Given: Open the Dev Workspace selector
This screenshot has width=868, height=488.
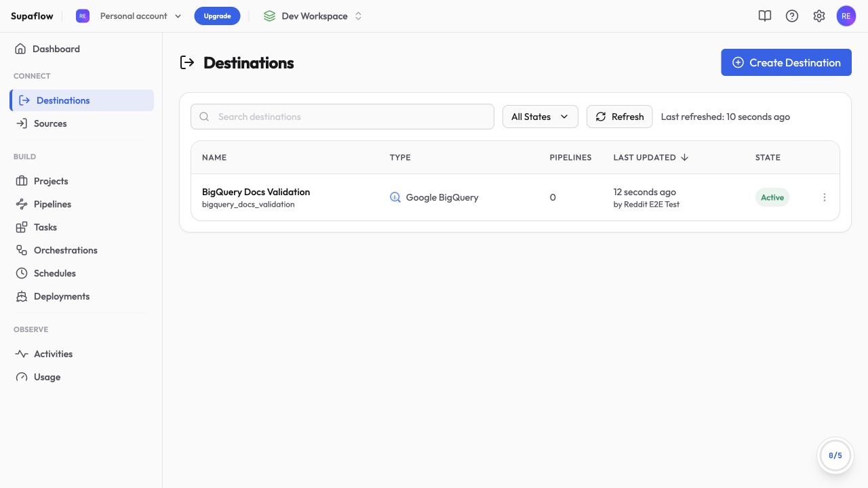Looking at the screenshot, I should coord(313,16).
